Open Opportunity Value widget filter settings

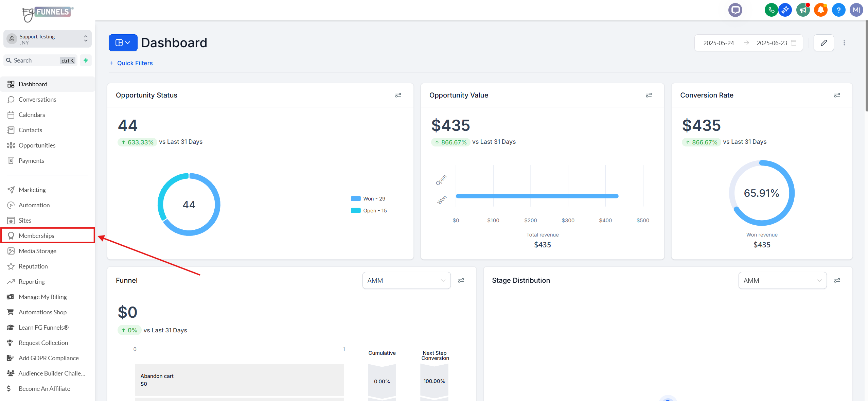pos(649,95)
